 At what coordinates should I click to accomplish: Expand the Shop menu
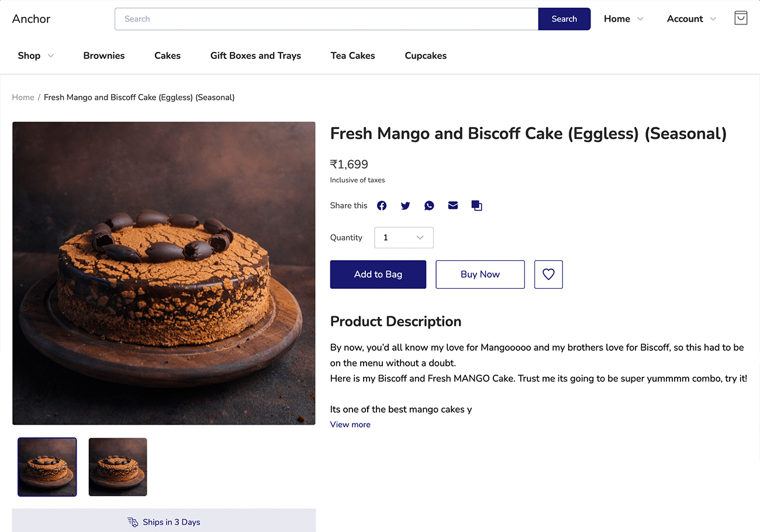coord(36,56)
